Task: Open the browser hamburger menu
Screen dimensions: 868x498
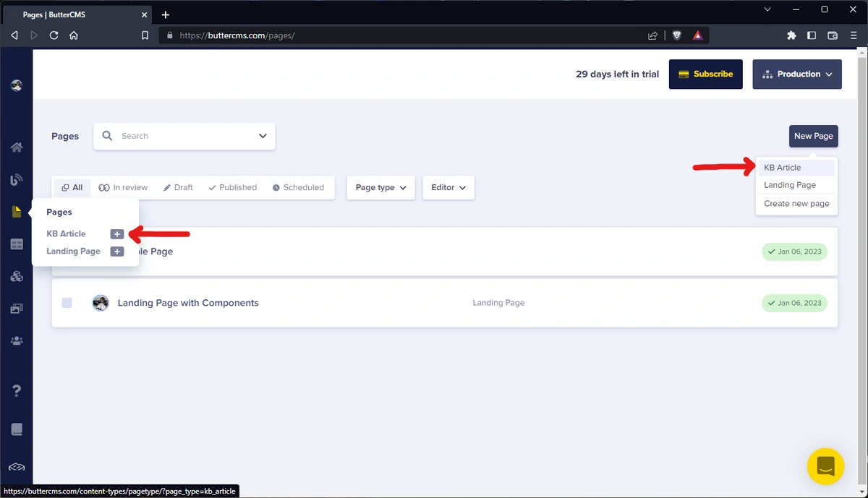Action: (x=854, y=35)
